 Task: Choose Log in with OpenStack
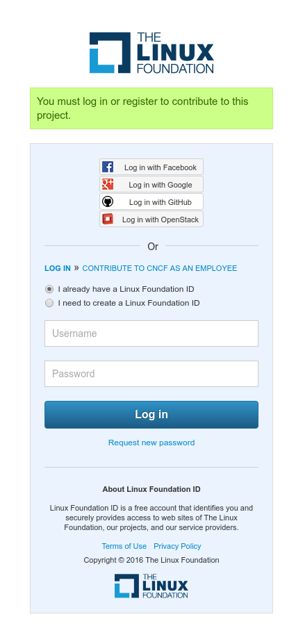(151, 220)
